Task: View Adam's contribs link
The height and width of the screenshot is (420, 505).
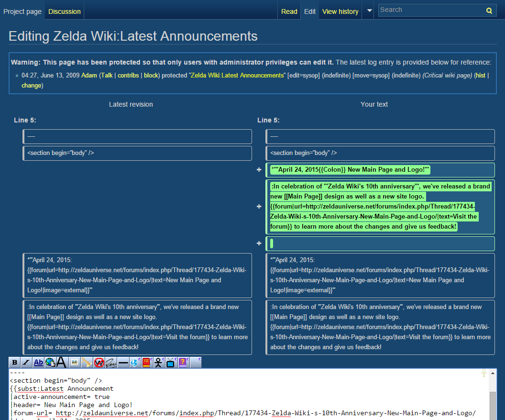Action: [x=128, y=76]
